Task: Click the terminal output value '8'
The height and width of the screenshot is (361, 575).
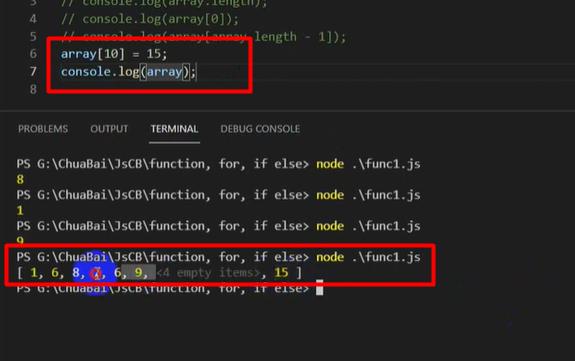Action: click(20, 179)
